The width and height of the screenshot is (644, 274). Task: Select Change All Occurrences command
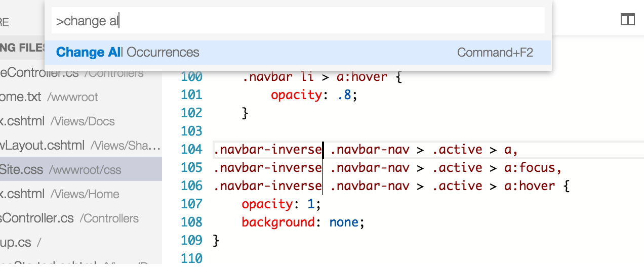[x=298, y=53]
